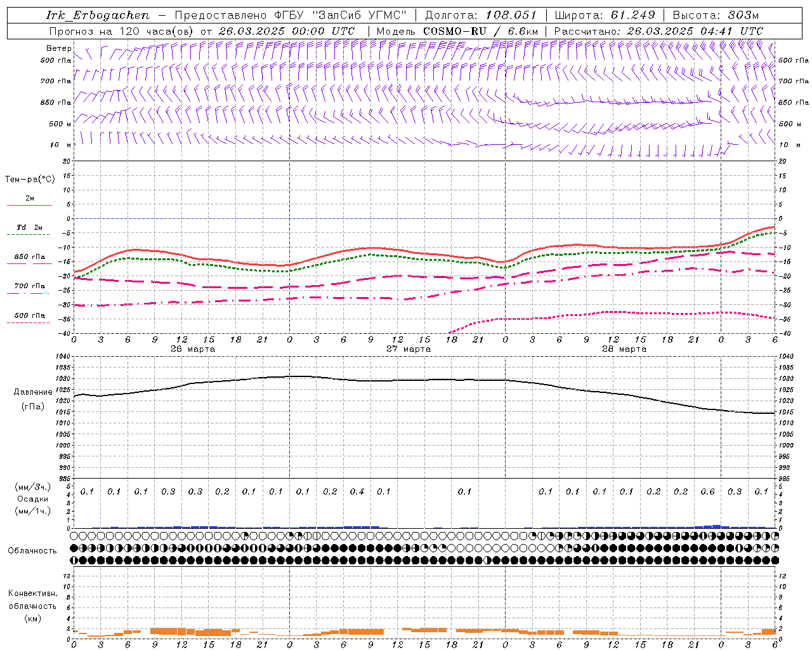Click the 28 марта date label

pos(624,349)
